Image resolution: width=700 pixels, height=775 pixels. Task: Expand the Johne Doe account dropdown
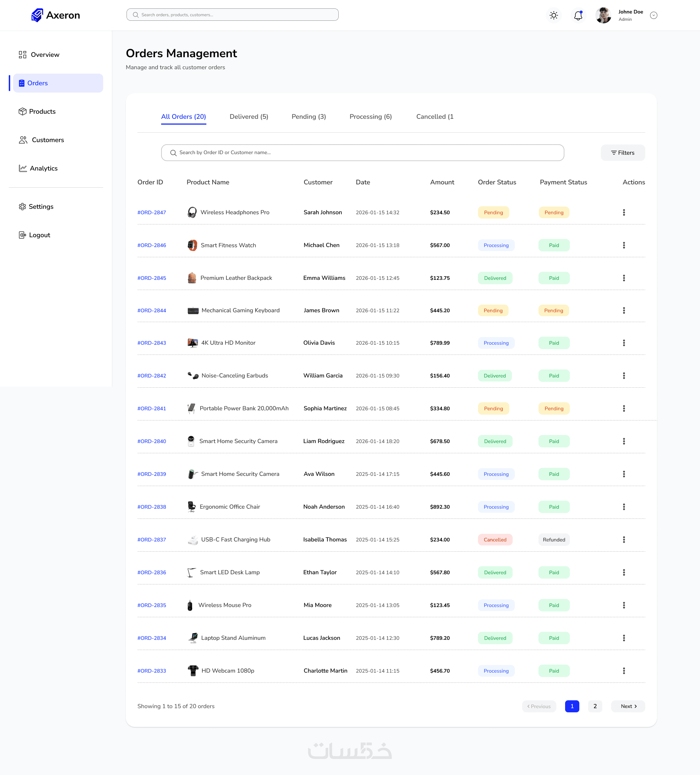(653, 15)
